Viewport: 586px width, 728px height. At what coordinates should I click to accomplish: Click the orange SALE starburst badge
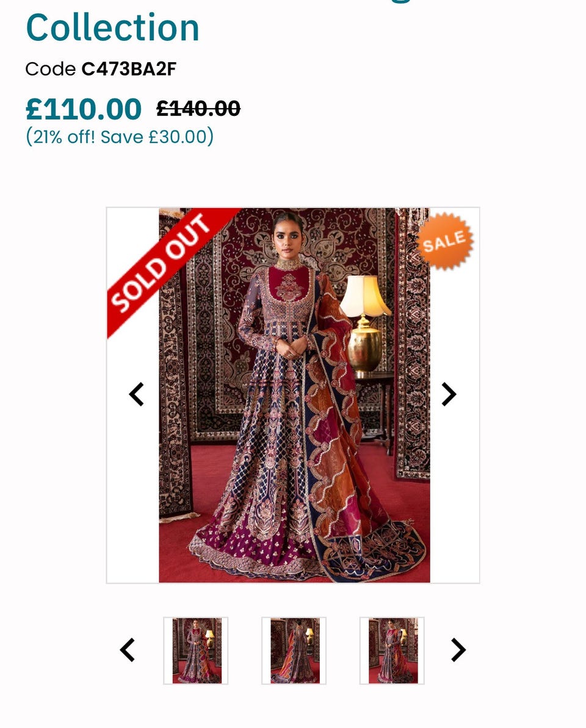pos(445,241)
